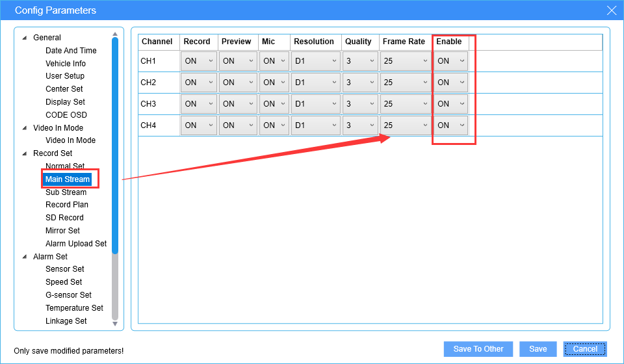Click the Frame Rate column header
The image size is (624, 364).
click(406, 42)
